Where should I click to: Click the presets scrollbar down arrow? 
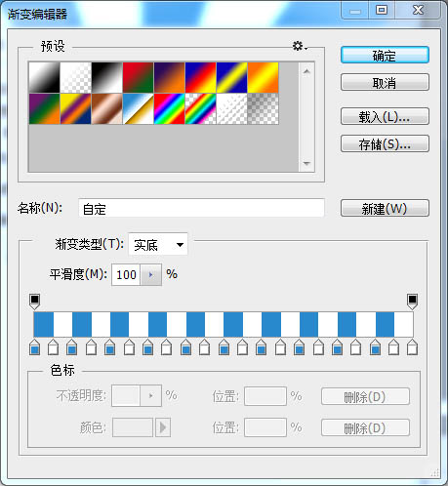click(x=306, y=163)
